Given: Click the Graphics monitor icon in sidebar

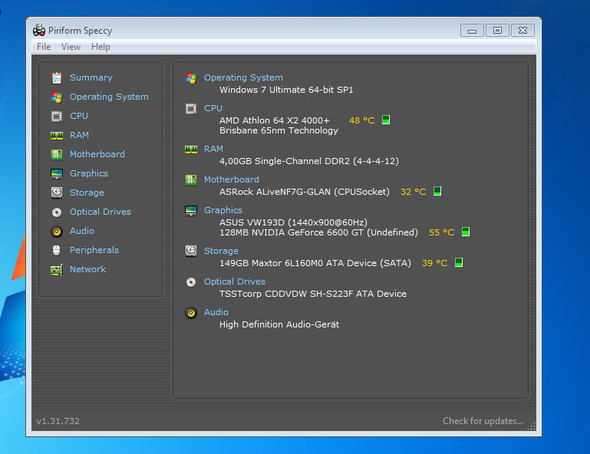Looking at the screenshot, I should [56, 173].
